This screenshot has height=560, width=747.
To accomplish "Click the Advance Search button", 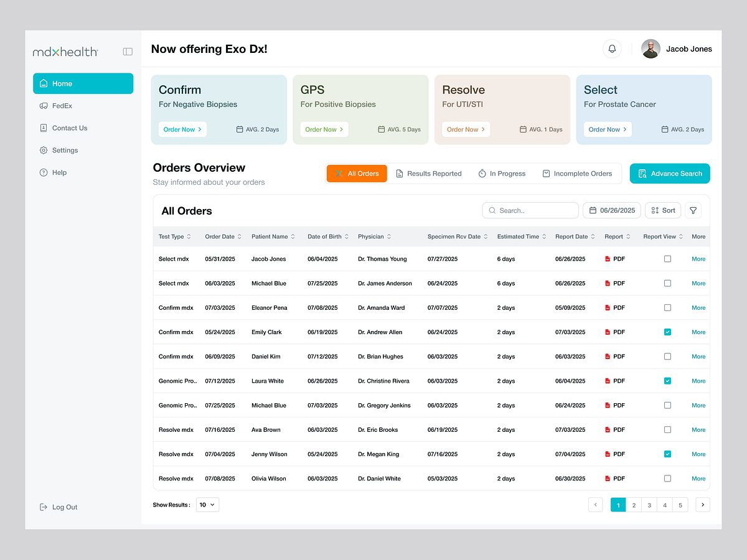I will (x=670, y=174).
